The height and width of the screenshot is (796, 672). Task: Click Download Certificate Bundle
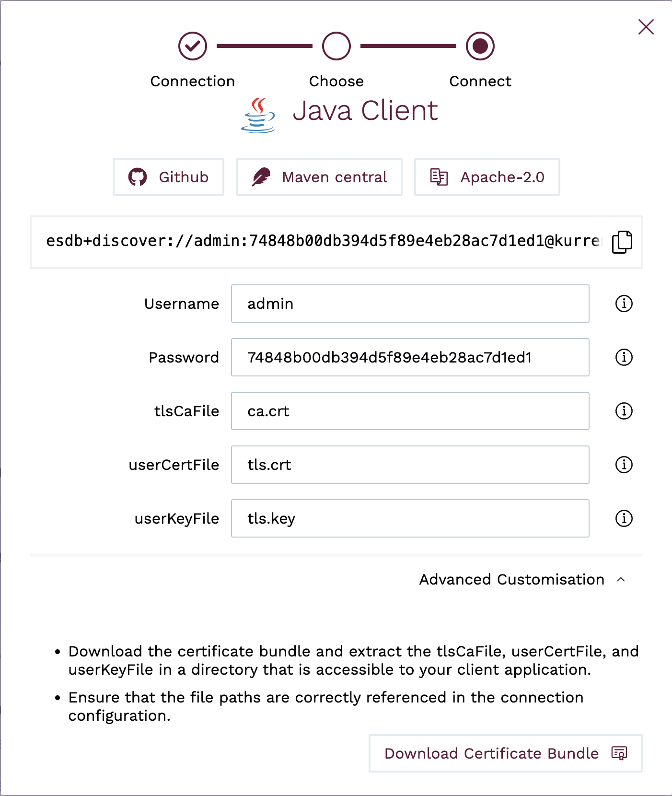[x=490, y=753]
